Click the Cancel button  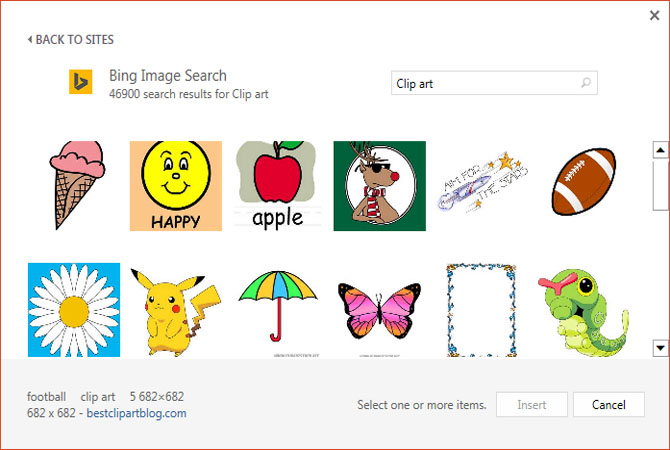(x=608, y=404)
